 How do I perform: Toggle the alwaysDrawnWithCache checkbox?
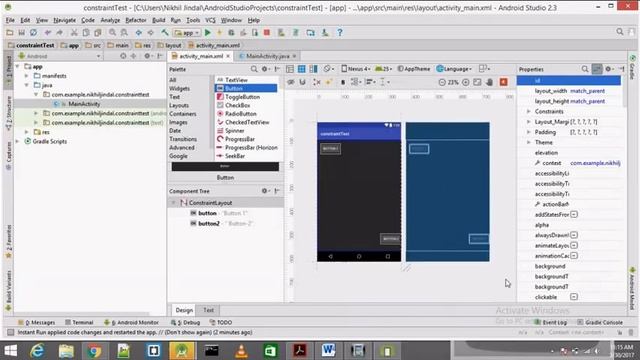pos(574,235)
